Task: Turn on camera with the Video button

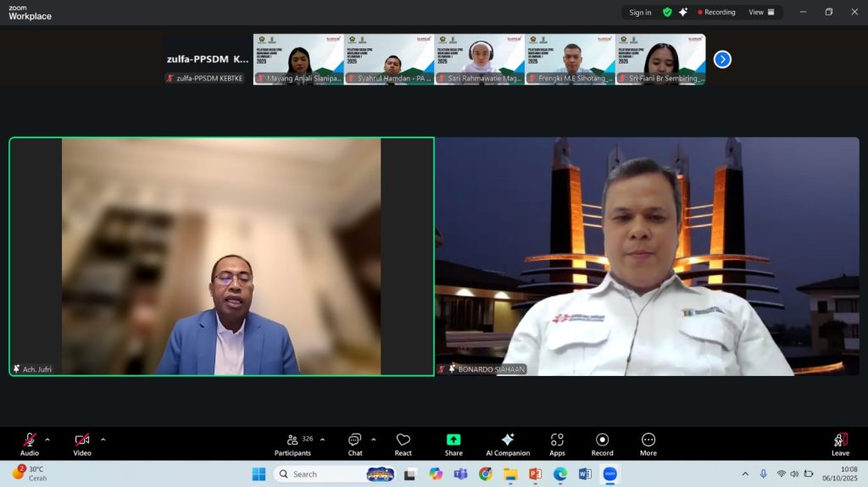Action: click(82, 444)
